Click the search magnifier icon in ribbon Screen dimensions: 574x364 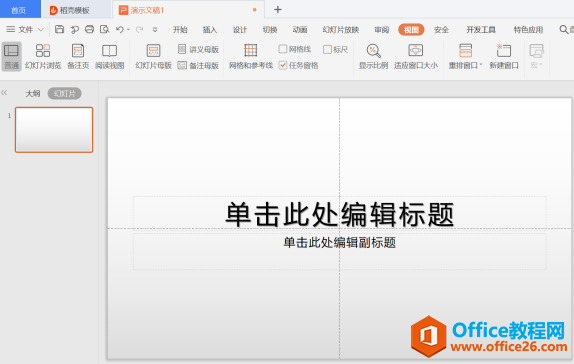pyautogui.click(x=564, y=29)
